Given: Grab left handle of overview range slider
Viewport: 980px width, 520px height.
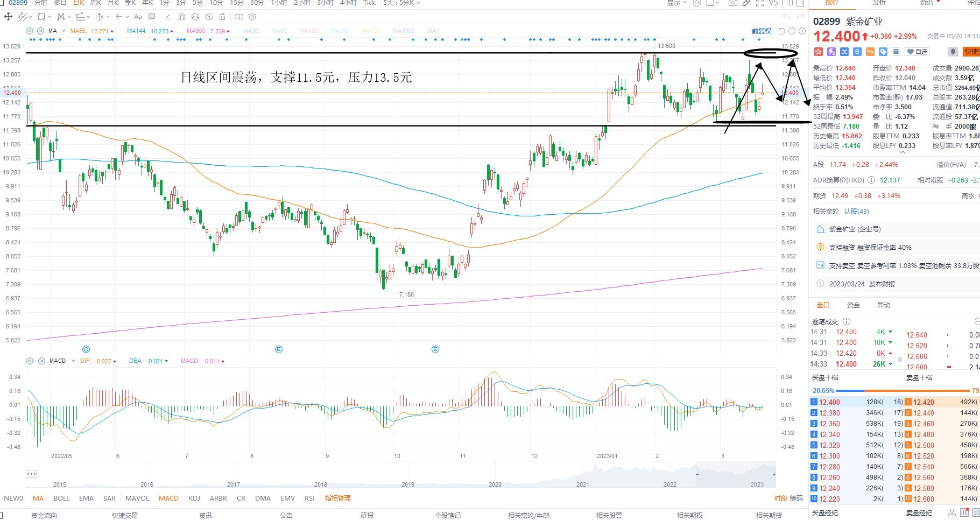Looking at the screenshot, I should (697, 474).
